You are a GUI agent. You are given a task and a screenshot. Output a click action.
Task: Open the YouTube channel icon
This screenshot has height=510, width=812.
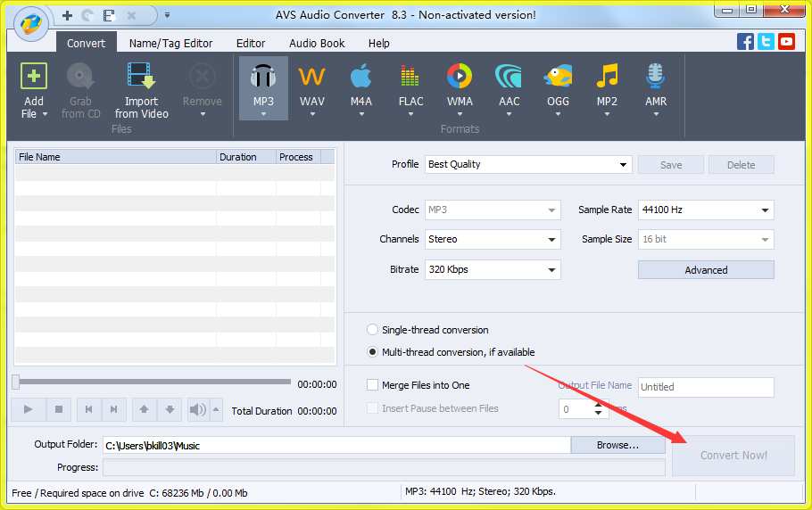coord(786,41)
